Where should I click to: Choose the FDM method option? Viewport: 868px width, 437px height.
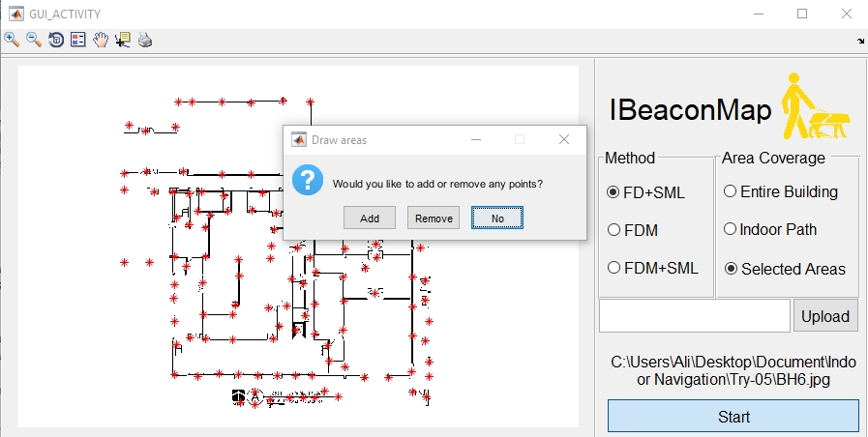pyautogui.click(x=613, y=230)
